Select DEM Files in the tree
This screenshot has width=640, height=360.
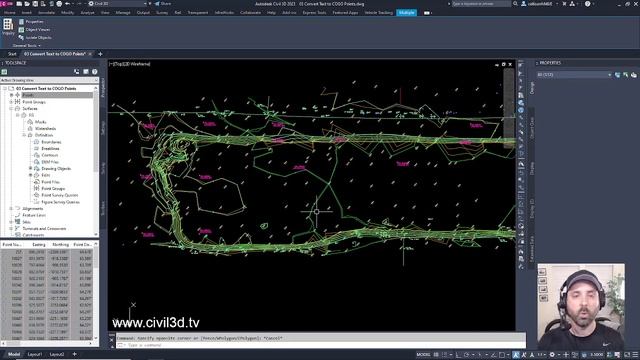click(x=50, y=162)
